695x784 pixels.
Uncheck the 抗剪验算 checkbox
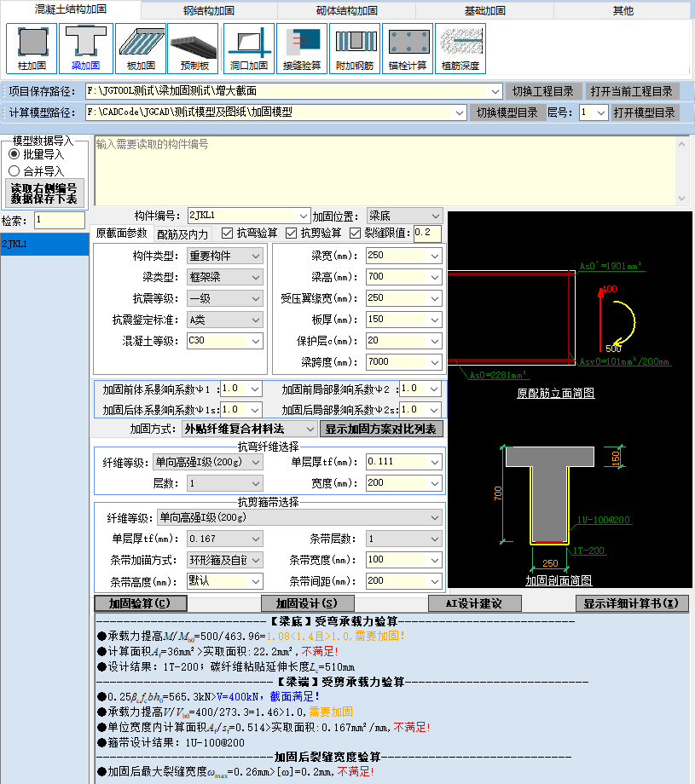tap(292, 233)
